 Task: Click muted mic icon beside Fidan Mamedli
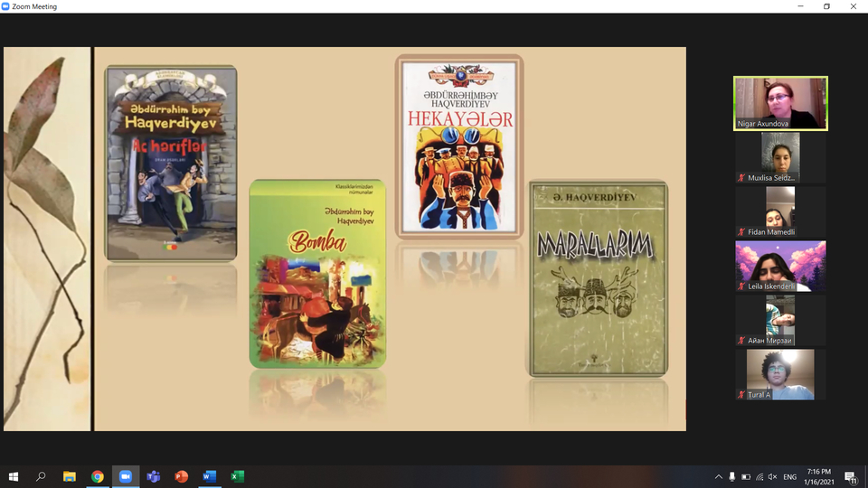(741, 232)
